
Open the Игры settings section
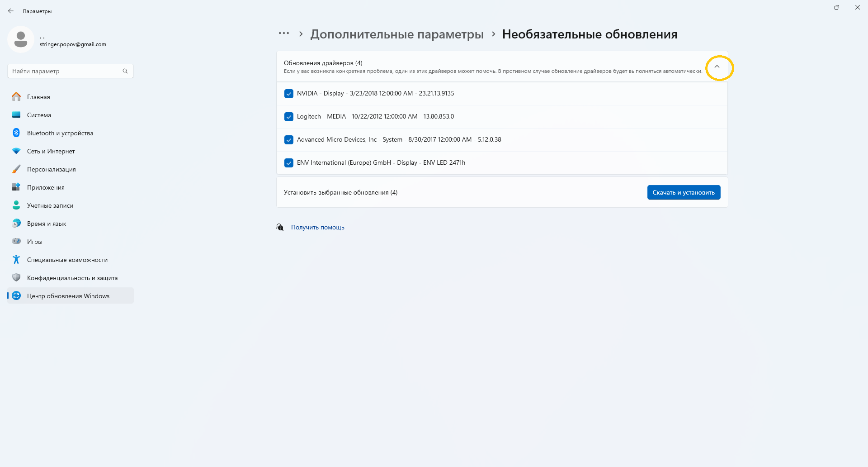point(34,242)
